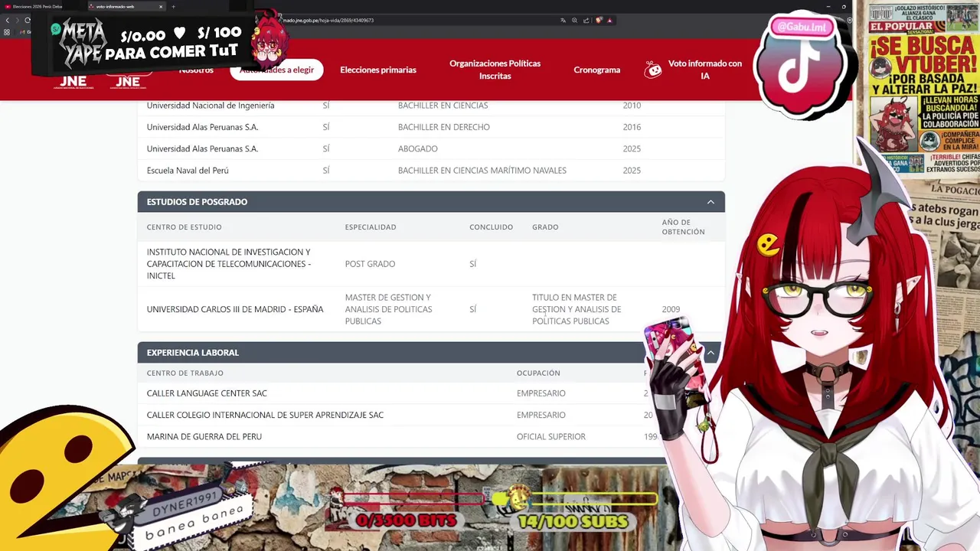Click UNIVERSIDAD CARLOS III DE MADRID text

[x=235, y=309]
